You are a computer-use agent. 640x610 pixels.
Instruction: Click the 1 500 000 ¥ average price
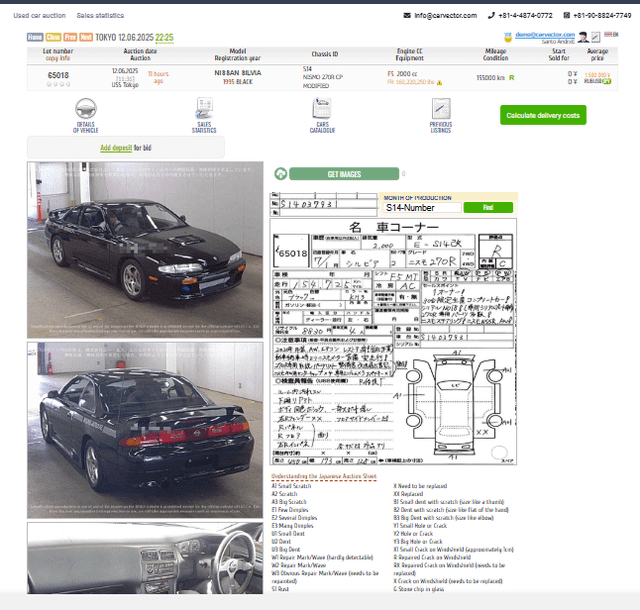[x=597, y=75]
